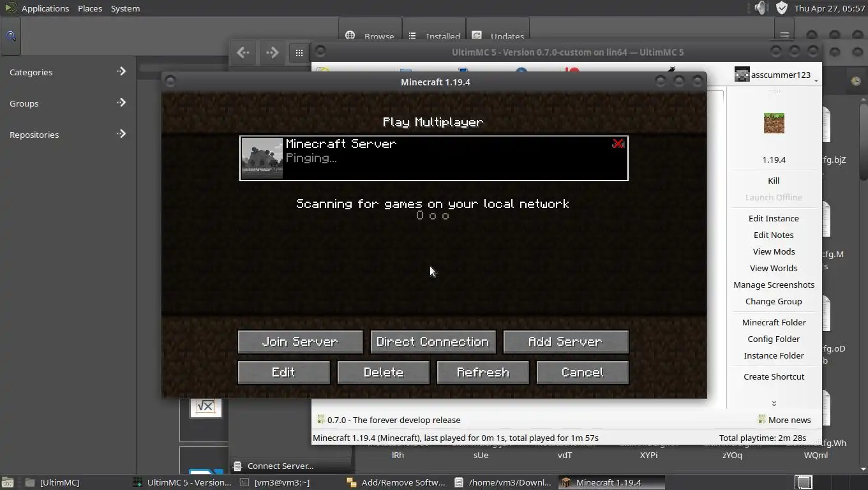Open the Places menu
The image size is (868, 490).
(x=90, y=8)
